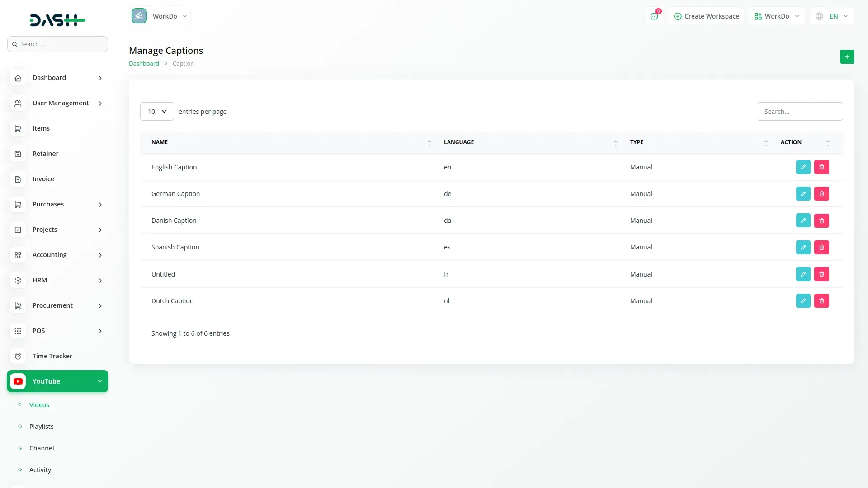Image resolution: width=868 pixels, height=488 pixels.
Task: Switch to Playlists under YouTube
Action: [41, 426]
